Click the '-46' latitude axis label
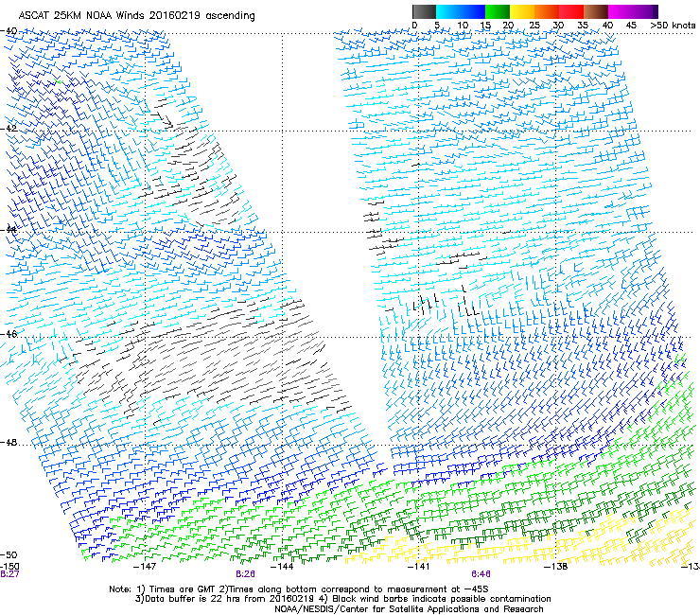Image resolution: width=700 pixels, height=615 pixels. (9, 334)
